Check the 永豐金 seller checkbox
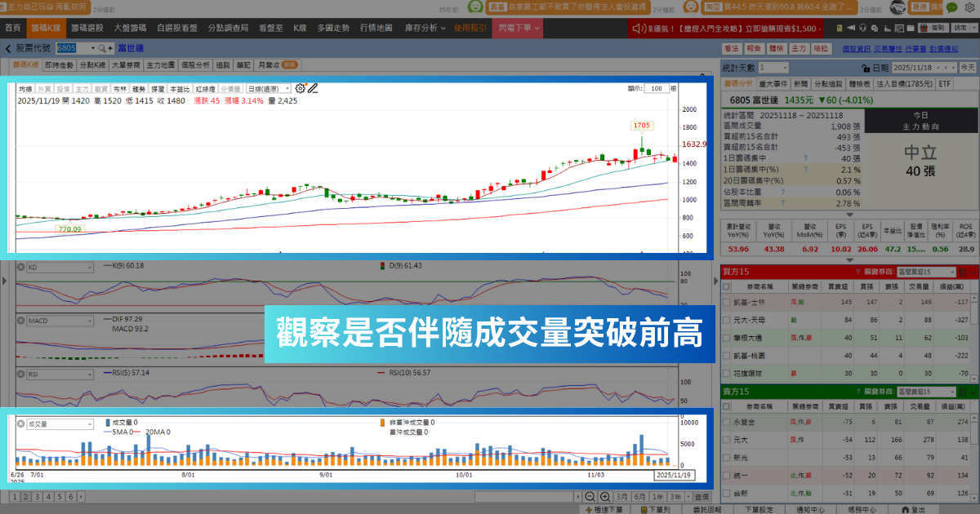This screenshot has height=514, width=980. (727, 421)
